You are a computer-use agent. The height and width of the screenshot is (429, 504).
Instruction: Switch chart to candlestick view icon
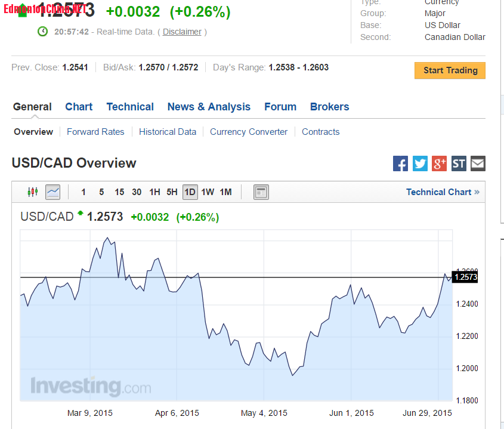tap(32, 192)
